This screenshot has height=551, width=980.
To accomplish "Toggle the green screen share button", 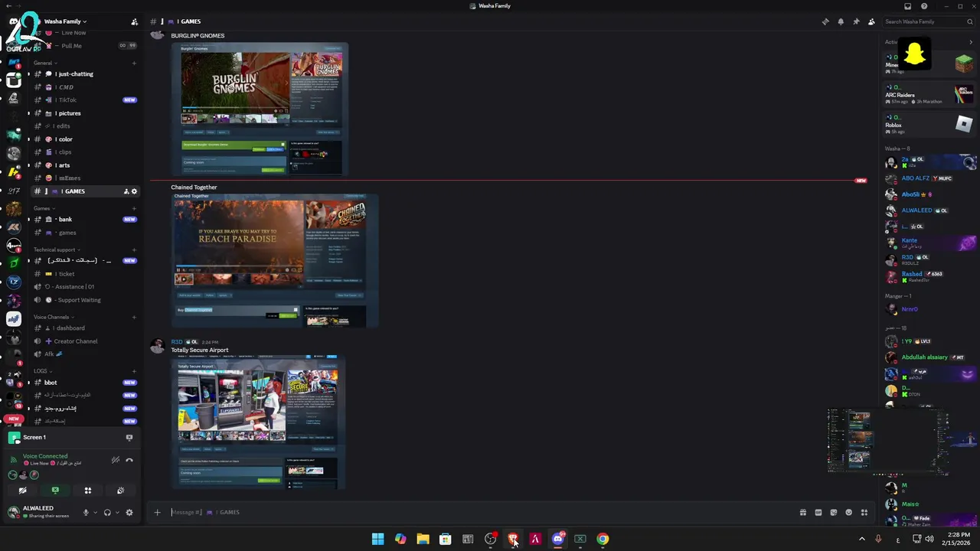I will pos(55,491).
